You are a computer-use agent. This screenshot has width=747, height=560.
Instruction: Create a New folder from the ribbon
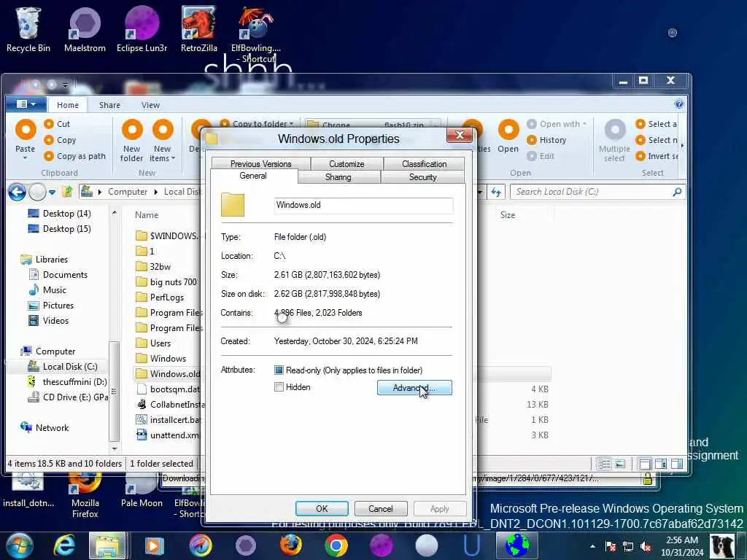click(132, 141)
